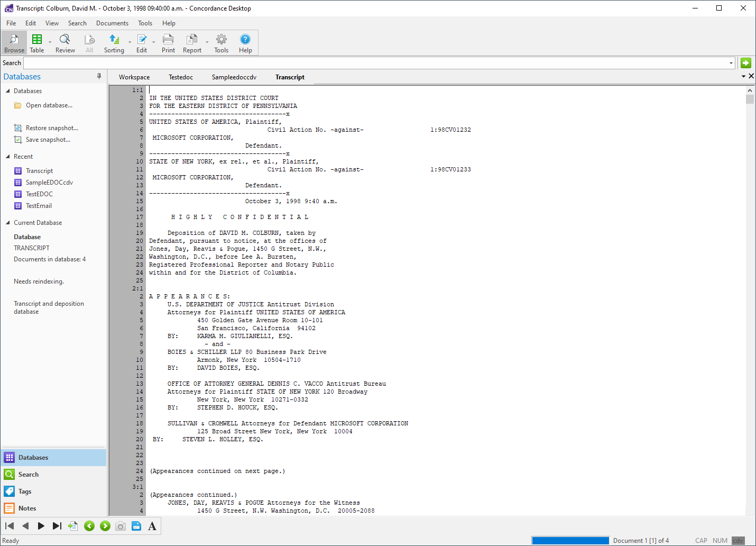The width and height of the screenshot is (756, 546).
Task: Click Open database... link
Action: click(x=49, y=105)
